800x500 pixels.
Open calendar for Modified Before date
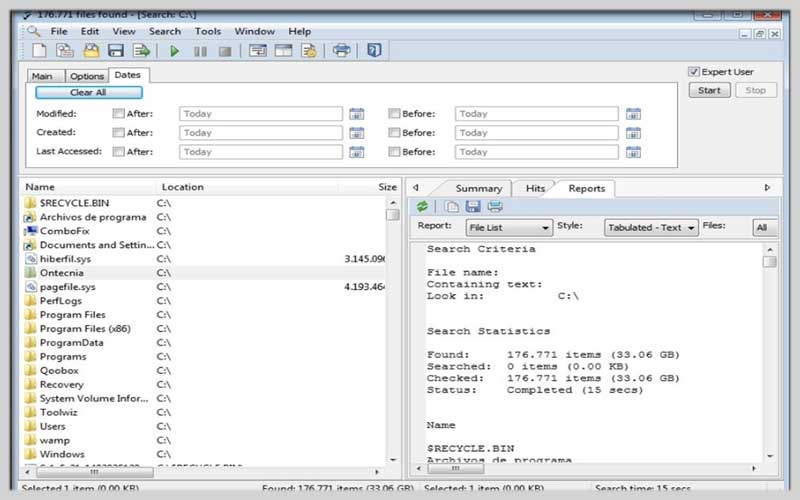(x=633, y=114)
